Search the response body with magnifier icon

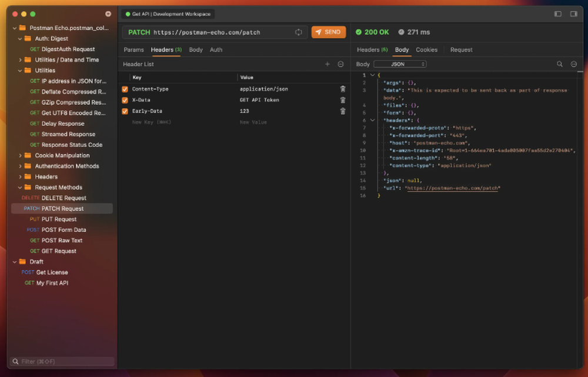[560, 64]
